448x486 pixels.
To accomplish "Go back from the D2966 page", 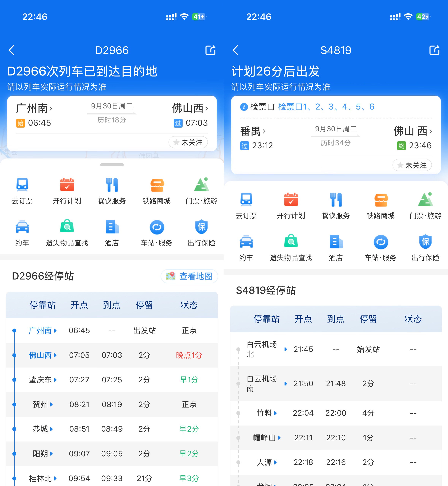I will click(x=12, y=50).
